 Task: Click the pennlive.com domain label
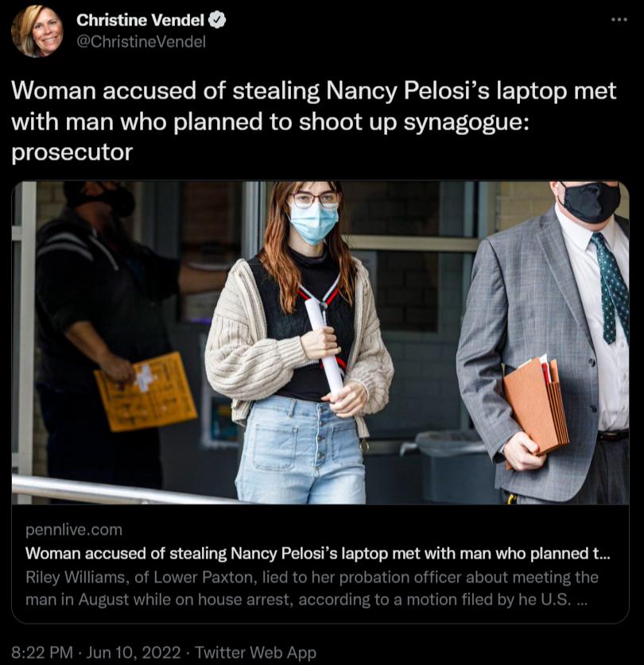click(x=74, y=530)
